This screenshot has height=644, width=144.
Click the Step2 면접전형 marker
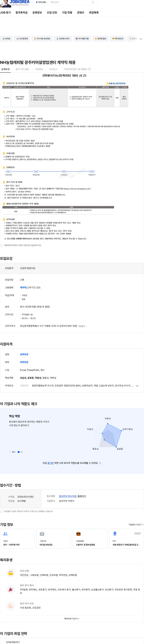[x=36, y=172]
